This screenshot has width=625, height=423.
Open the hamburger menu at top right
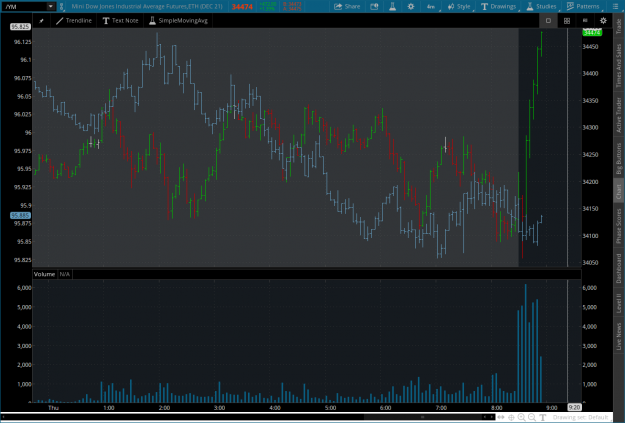[615, 6]
